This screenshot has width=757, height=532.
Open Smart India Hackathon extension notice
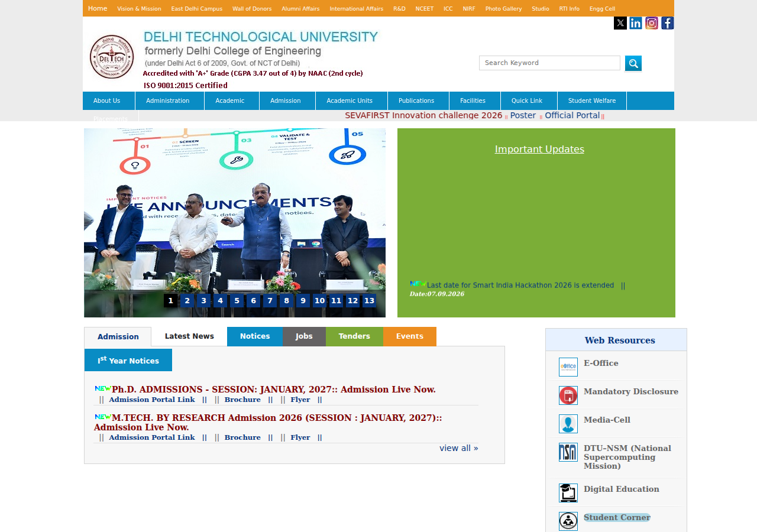tap(520, 285)
